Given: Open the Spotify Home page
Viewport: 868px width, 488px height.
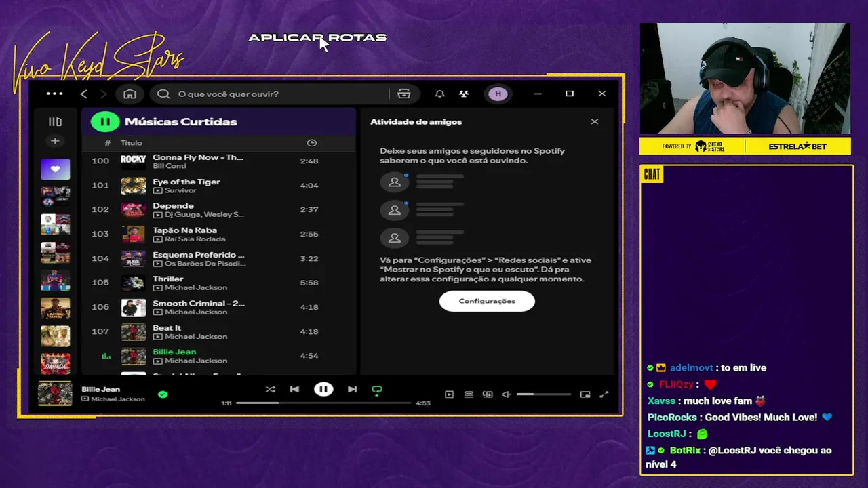Looking at the screenshot, I should coord(130,94).
